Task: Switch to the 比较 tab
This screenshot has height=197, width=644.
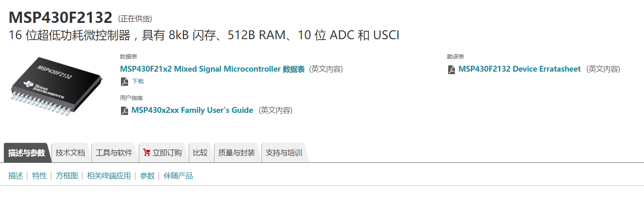Action: click(200, 153)
